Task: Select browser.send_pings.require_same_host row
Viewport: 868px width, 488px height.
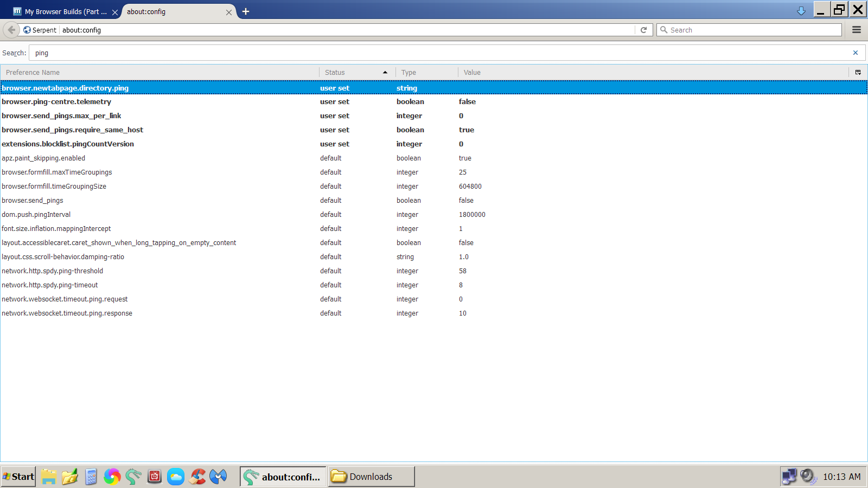Action: 434,130
